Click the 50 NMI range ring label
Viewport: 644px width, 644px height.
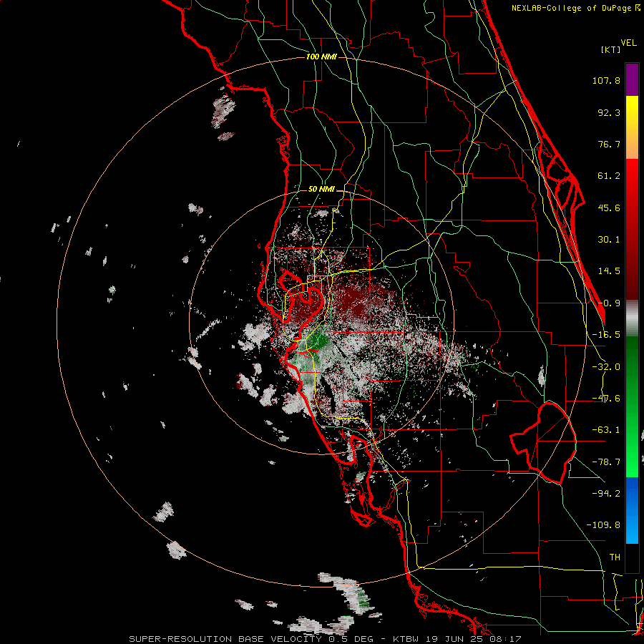(321, 190)
